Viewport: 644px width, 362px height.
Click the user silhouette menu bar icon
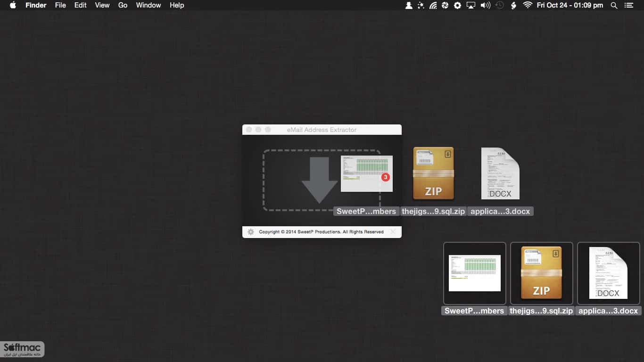[x=409, y=5]
